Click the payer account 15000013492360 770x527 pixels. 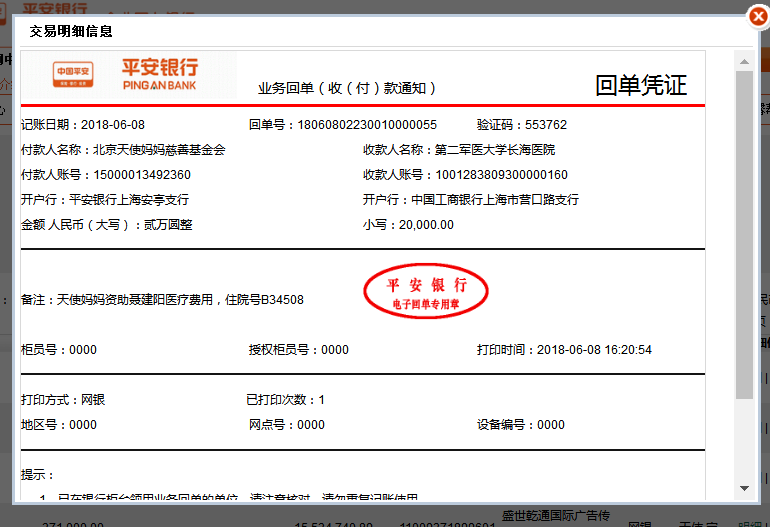click(x=142, y=175)
